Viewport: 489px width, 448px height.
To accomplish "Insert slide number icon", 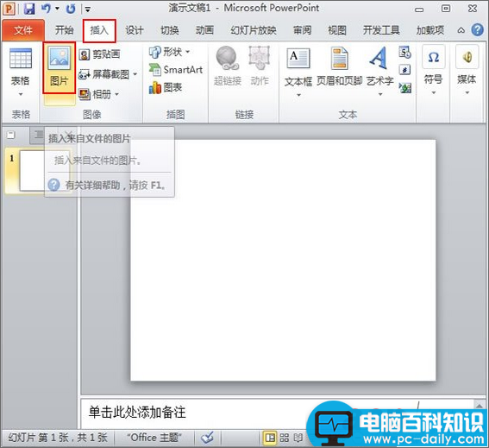I will point(404,70).
